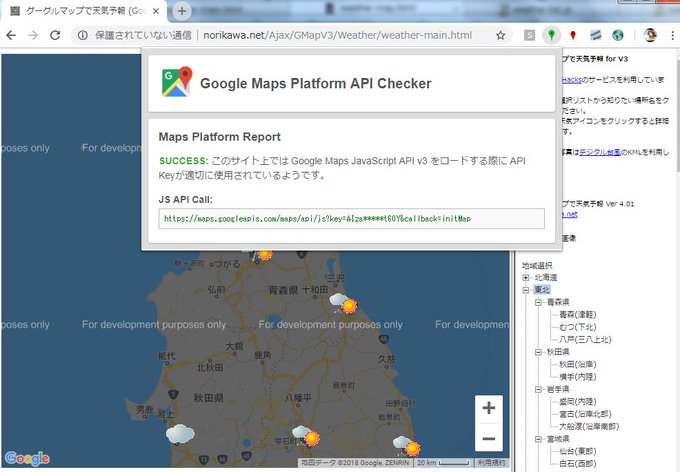Select 盛岡(内陸) in the region tree

tap(578, 402)
